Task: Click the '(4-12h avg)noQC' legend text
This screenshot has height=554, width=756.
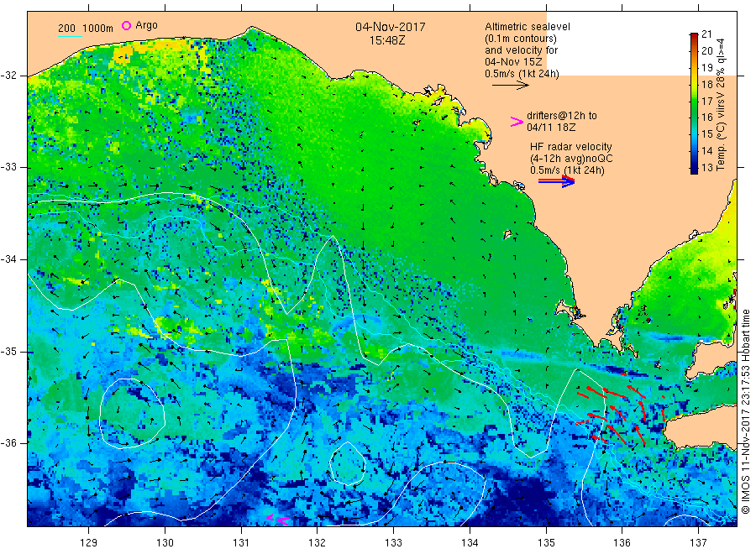Action: point(571,159)
